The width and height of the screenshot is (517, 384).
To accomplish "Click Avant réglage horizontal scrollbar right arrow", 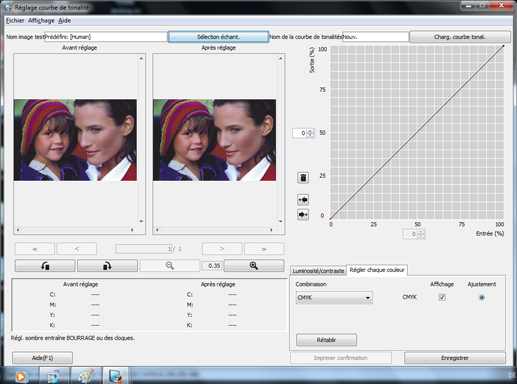I will click(x=132, y=230).
